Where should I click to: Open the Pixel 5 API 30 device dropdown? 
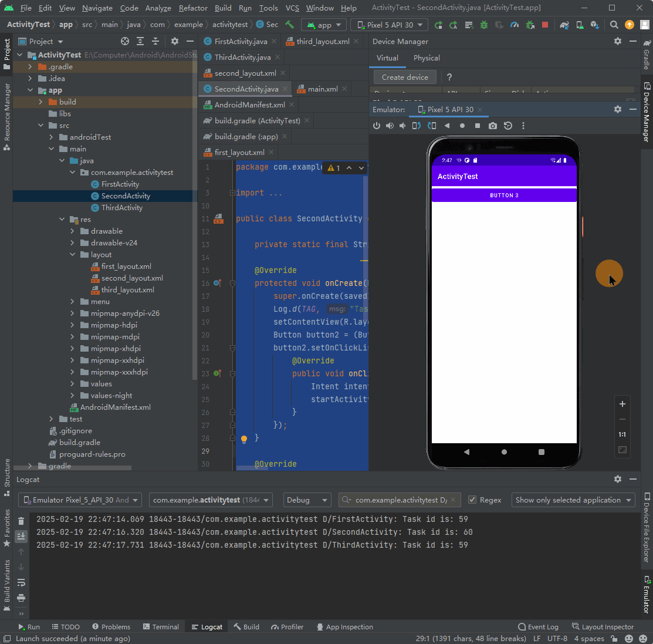coord(390,25)
